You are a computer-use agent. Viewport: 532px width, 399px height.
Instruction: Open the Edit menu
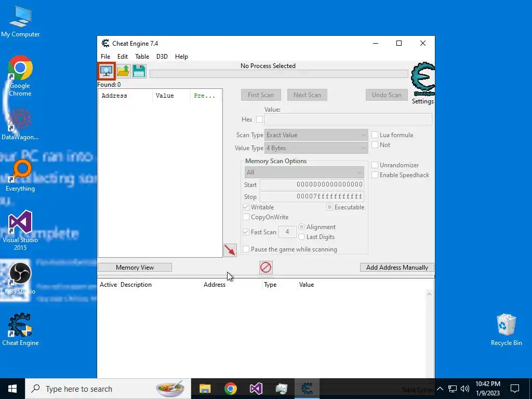point(123,56)
